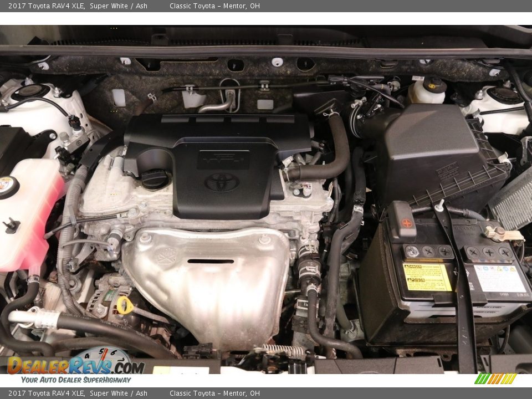
Task: Click the colored stripes logo at bottom right
Action: (495, 378)
